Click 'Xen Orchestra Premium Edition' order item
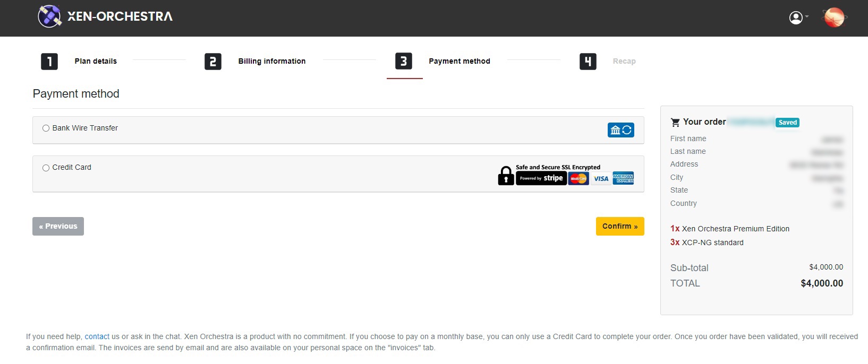 (736, 229)
